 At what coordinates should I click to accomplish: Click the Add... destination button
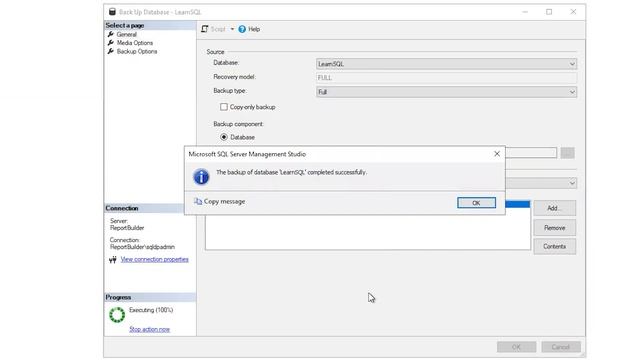(x=555, y=208)
